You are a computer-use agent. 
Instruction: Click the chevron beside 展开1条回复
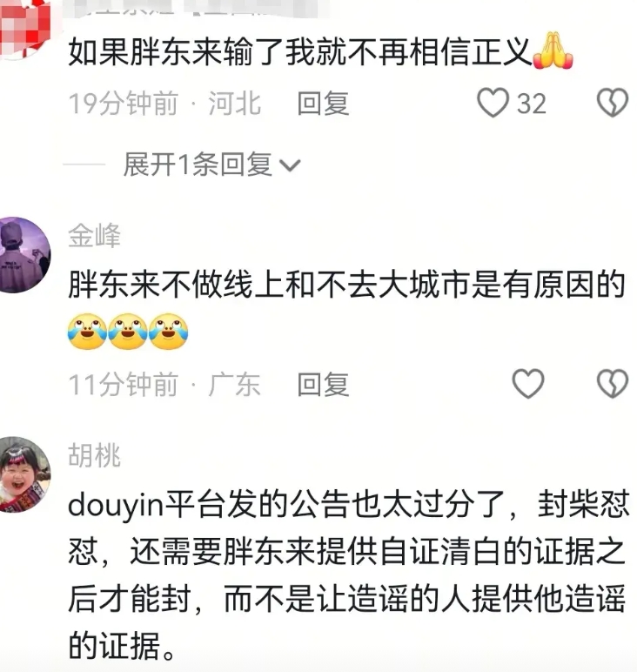click(290, 165)
